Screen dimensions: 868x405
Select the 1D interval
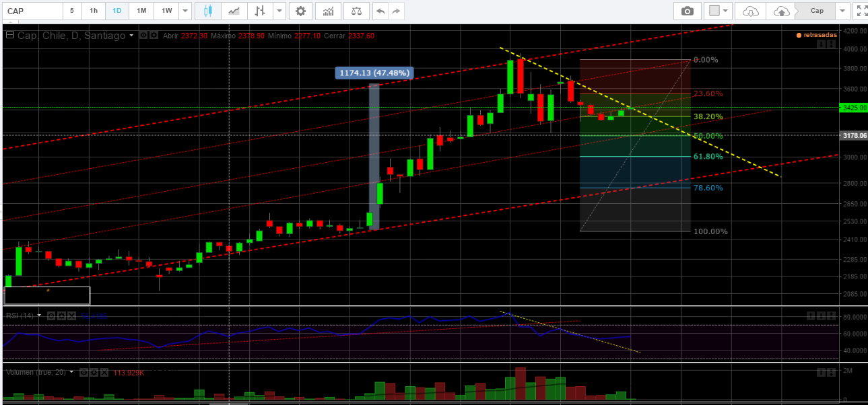pos(117,11)
